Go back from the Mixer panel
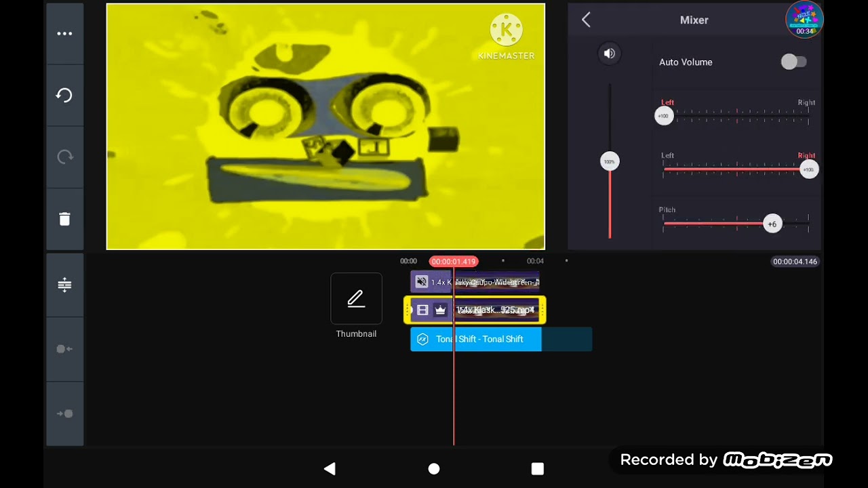Image resolution: width=868 pixels, height=488 pixels. pyautogui.click(x=587, y=20)
